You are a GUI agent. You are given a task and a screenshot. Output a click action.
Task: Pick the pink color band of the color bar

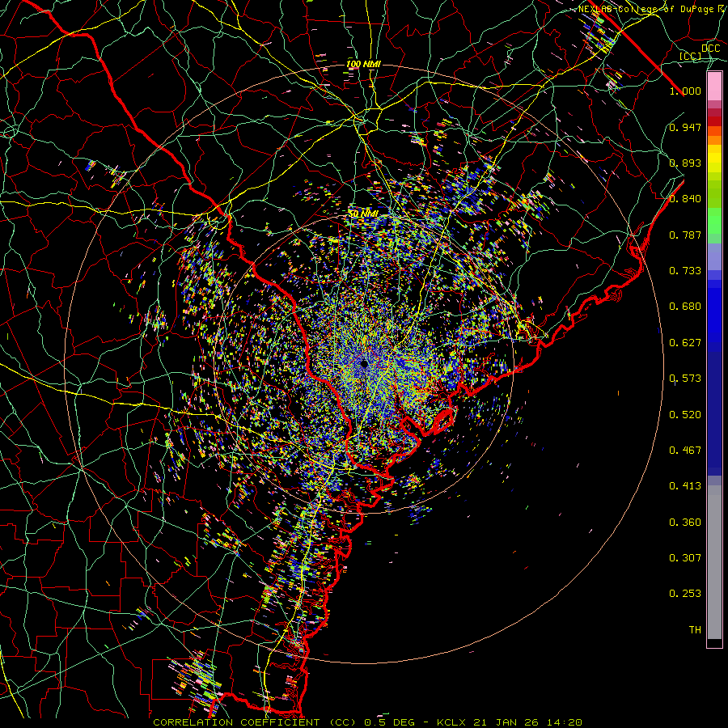[714, 87]
